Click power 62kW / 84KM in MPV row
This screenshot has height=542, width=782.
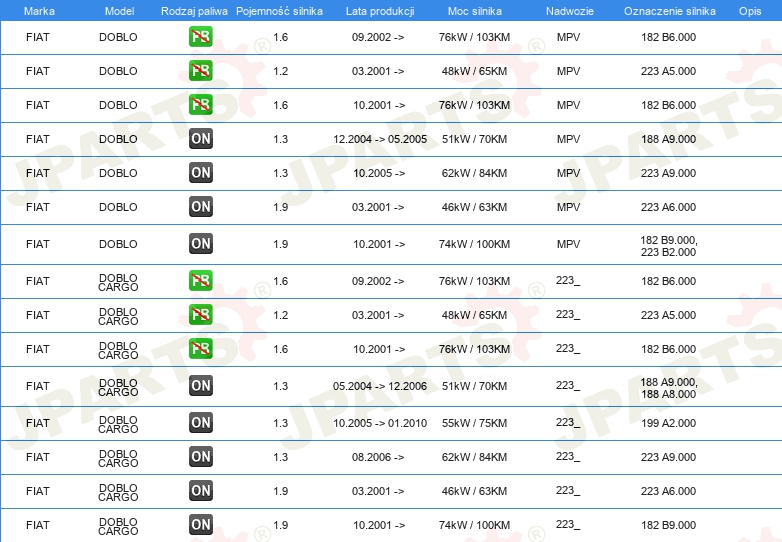474,173
